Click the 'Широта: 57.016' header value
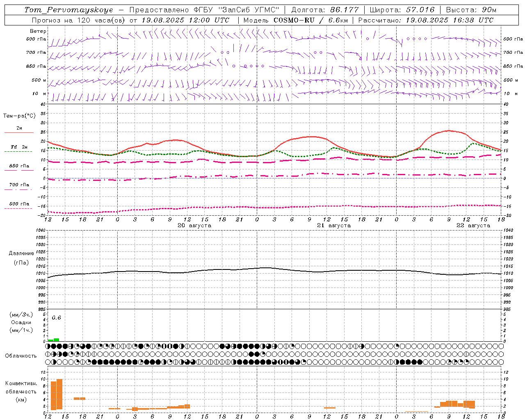The width and height of the screenshot is (525, 420). (402, 10)
